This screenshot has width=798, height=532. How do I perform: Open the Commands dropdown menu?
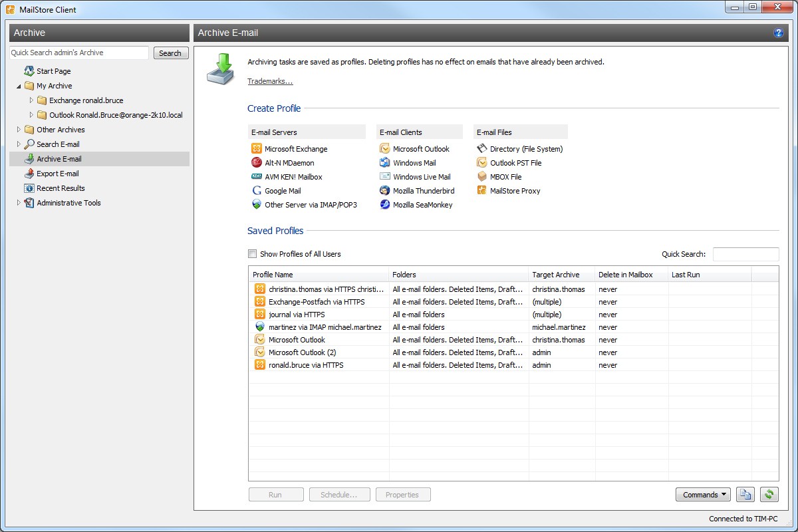(x=703, y=495)
